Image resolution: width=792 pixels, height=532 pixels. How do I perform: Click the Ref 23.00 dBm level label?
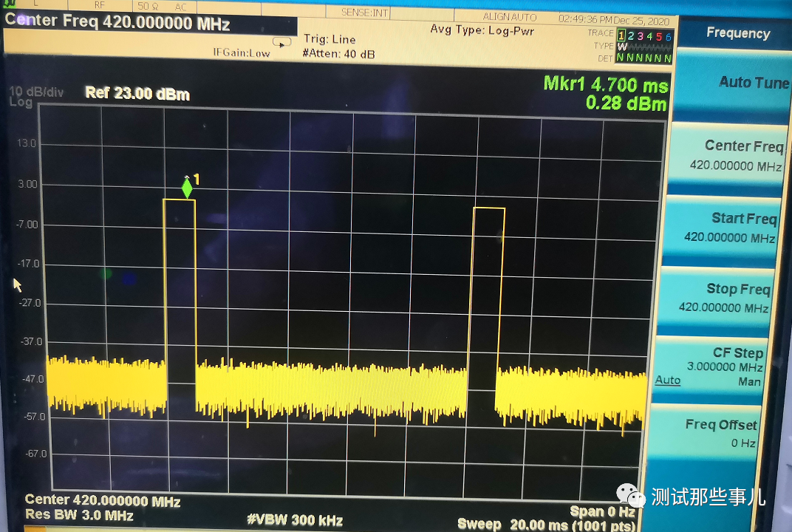tap(137, 94)
